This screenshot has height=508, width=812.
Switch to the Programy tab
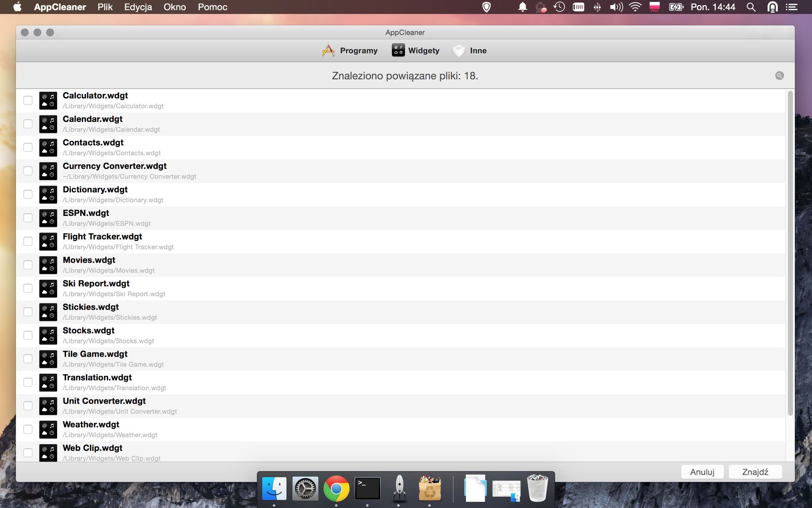[x=350, y=51]
